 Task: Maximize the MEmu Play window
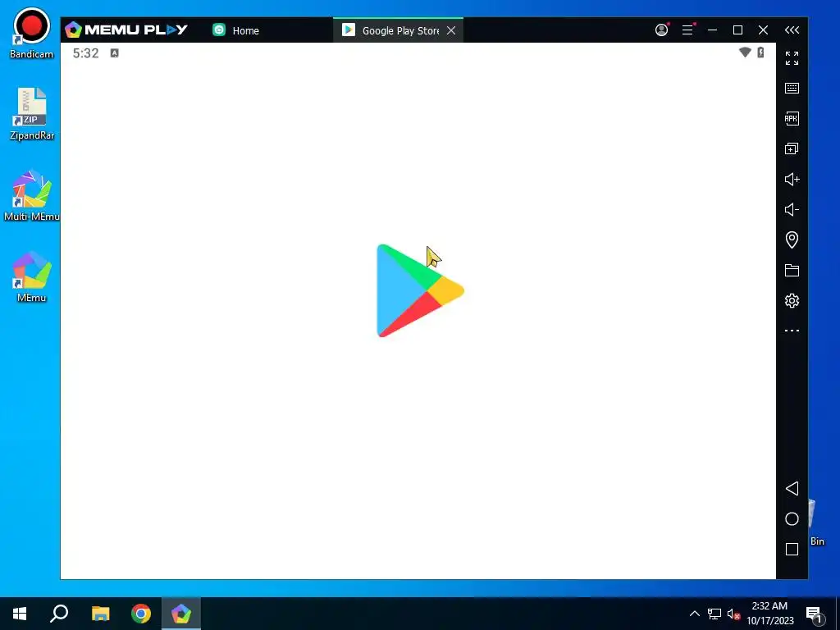click(737, 30)
